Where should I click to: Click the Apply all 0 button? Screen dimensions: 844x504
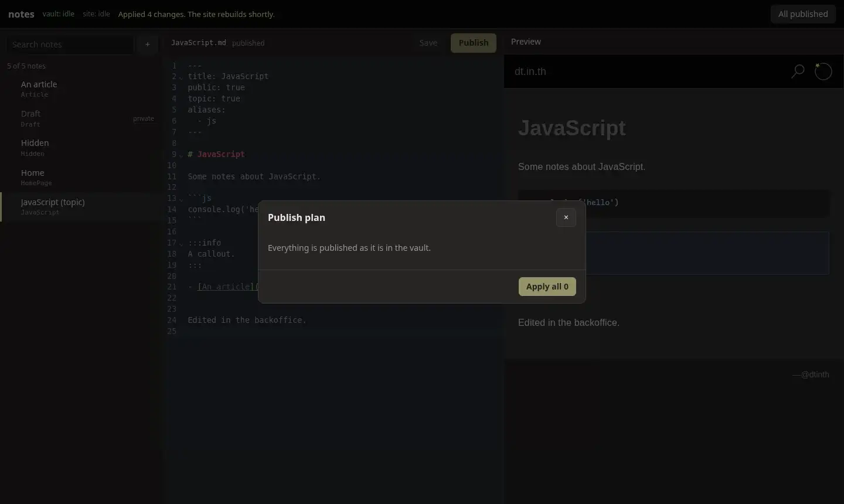547,287
